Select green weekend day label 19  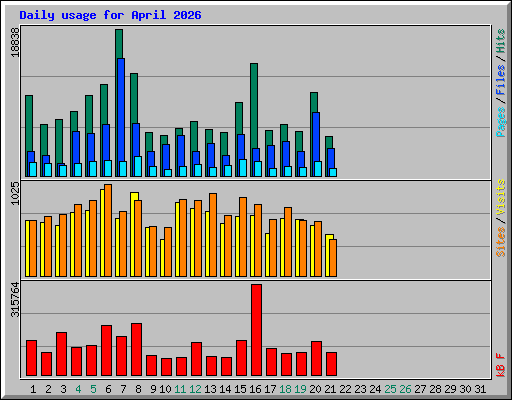pyautogui.click(x=300, y=389)
